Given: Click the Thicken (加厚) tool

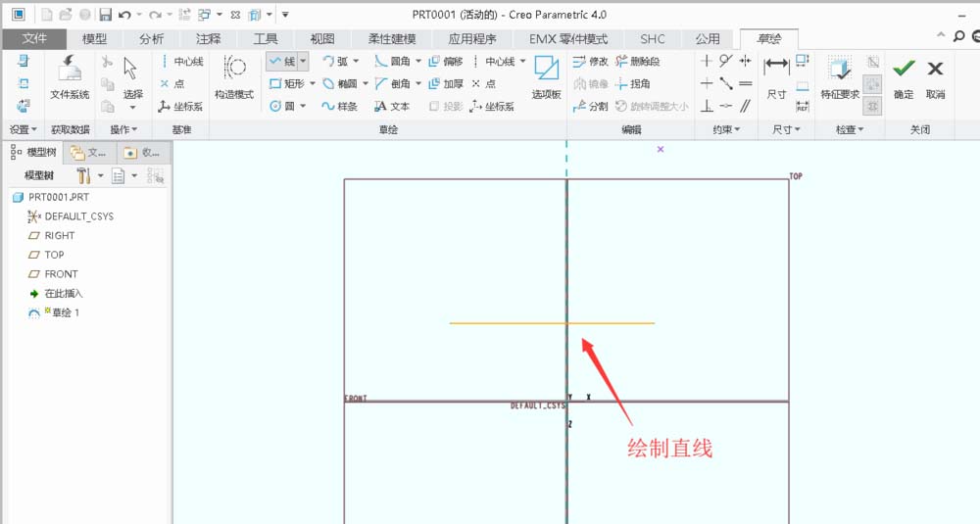Looking at the screenshot, I should (446, 83).
